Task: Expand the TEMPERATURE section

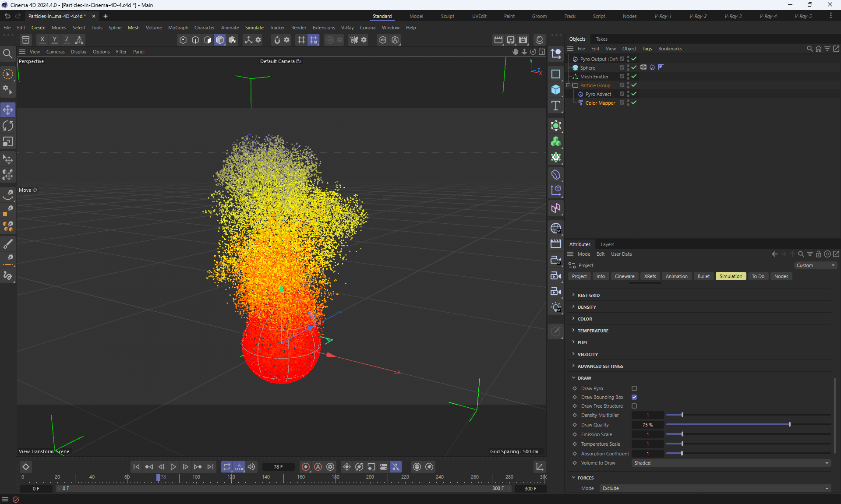Action: (593, 331)
